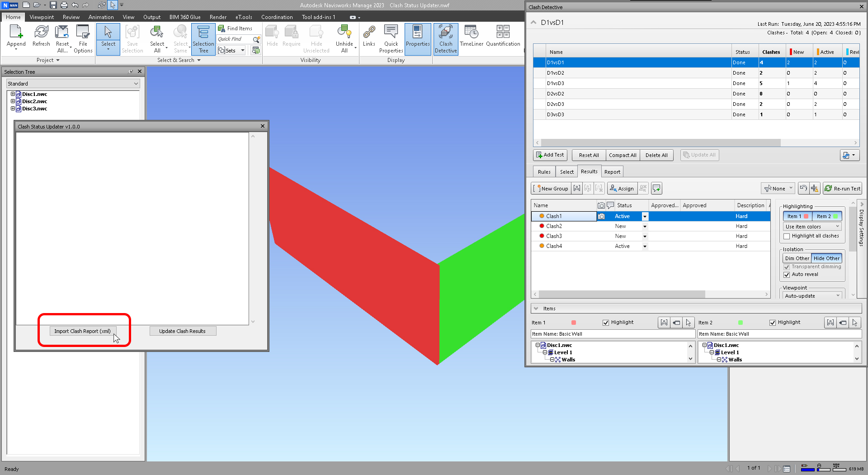Toggle the Dim Other isolation button

797,258
